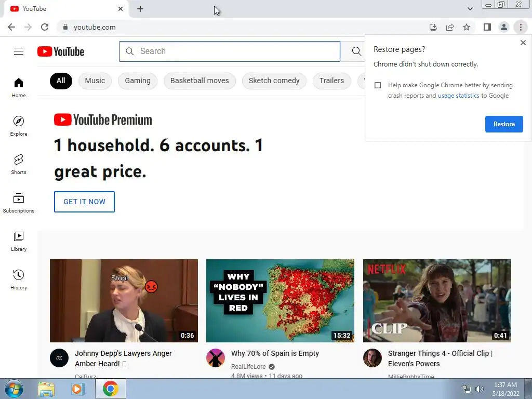Click the address bar URL youtube.com
532x399 pixels.
pos(95,27)
